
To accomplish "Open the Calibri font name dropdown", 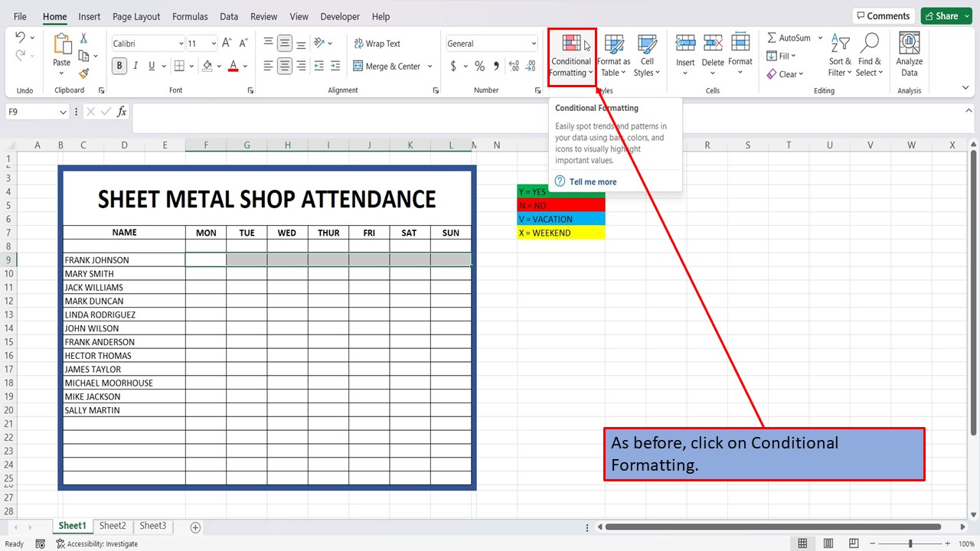I will click(181, 44).
